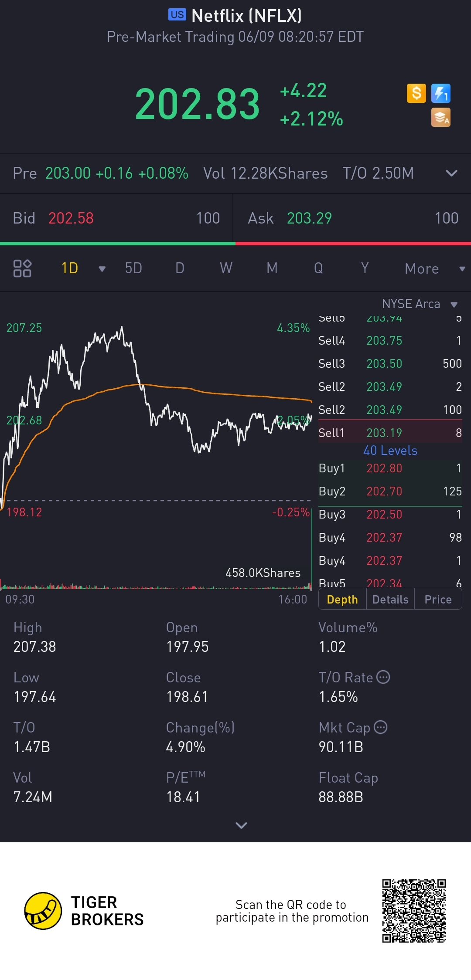Tap the Tiger Brokers logo

tap(43, 911)
